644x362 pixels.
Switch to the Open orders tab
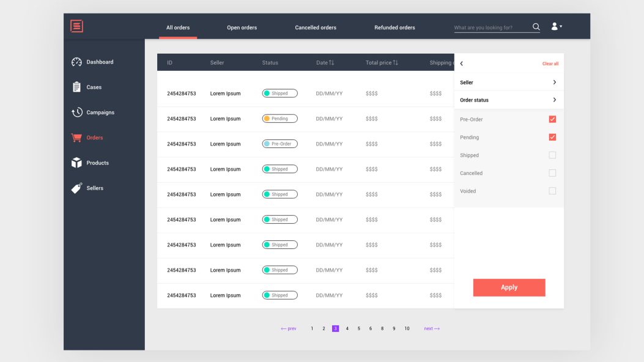tap(242, 27)
